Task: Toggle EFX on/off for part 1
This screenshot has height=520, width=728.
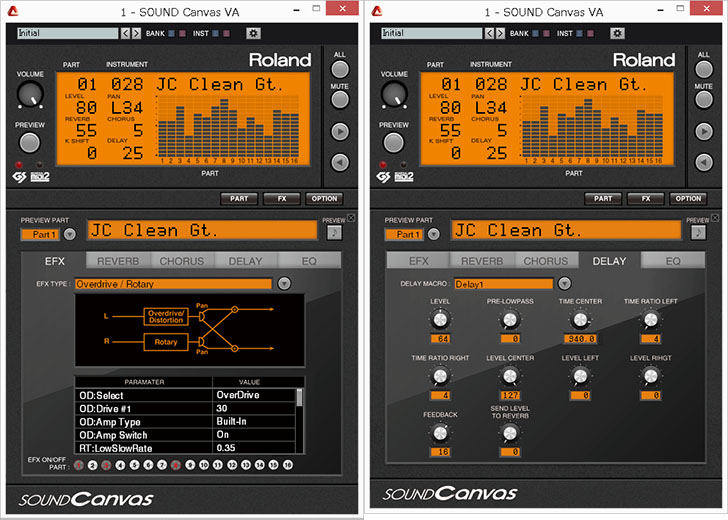Action: point(78,465)
